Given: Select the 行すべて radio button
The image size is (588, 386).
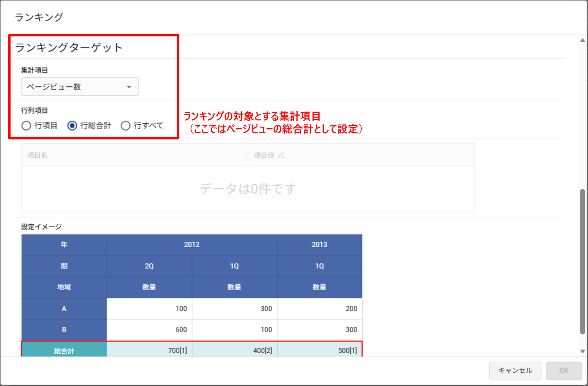Looking at the screenshot, I should tap(126, 126).
